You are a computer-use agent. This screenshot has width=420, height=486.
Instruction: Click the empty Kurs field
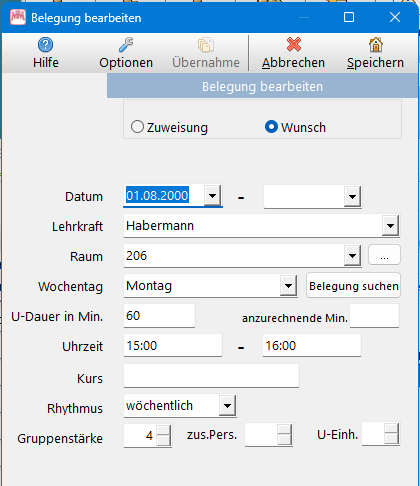click(211, 376)
